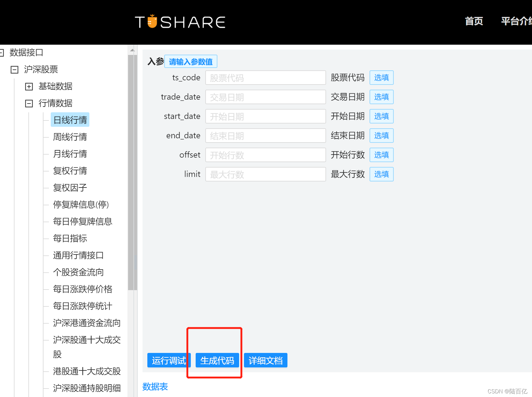Select 复权因子 in the sidebar
Screen dimensions: 532x397
(x=70, y=187)
